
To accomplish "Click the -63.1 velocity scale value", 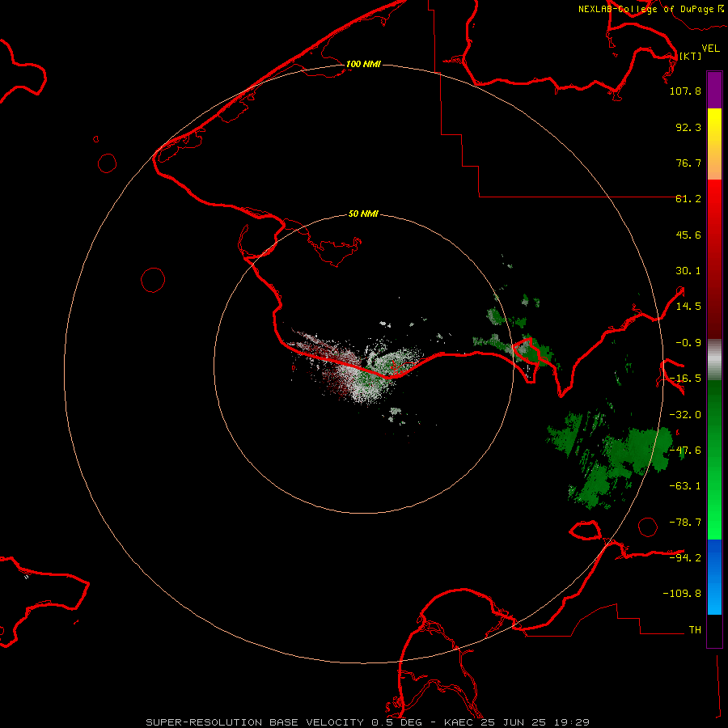I will [x=685, y=486].
